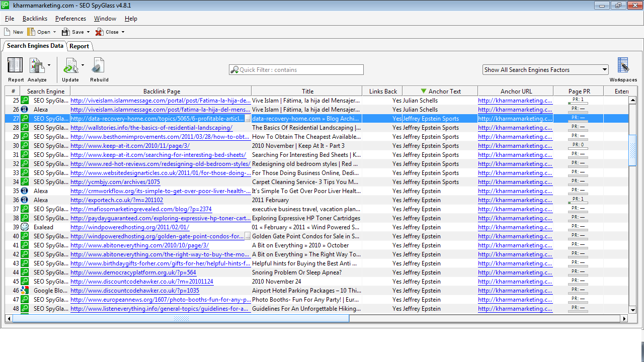Expand the Save dropdown arrow
644x362 pixels.
coord(88,32)
